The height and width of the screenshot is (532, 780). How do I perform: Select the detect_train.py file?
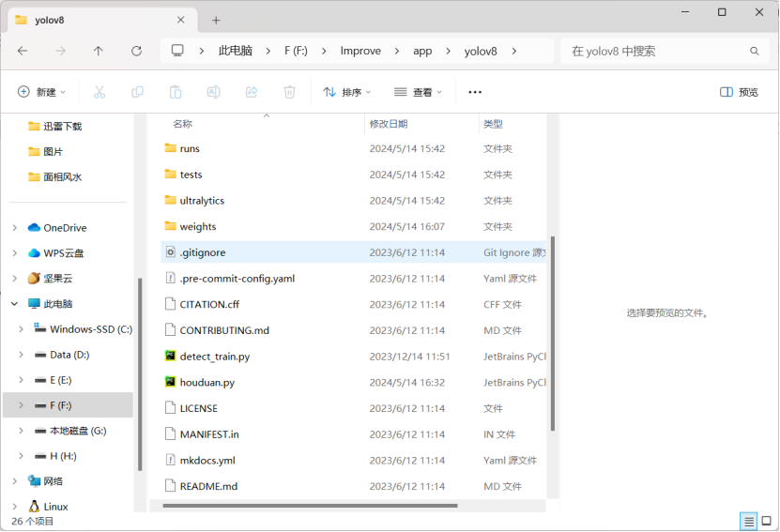353,357
